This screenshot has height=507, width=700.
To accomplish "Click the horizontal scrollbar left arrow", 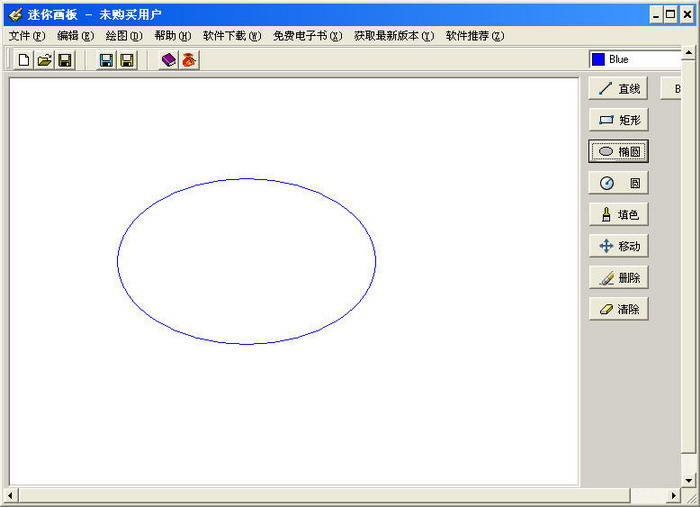I will [11, 495].
